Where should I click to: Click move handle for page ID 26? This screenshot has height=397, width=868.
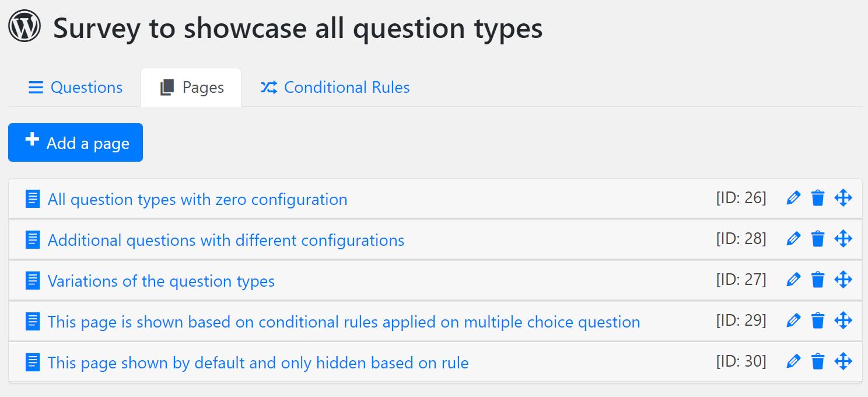point(843,198)
